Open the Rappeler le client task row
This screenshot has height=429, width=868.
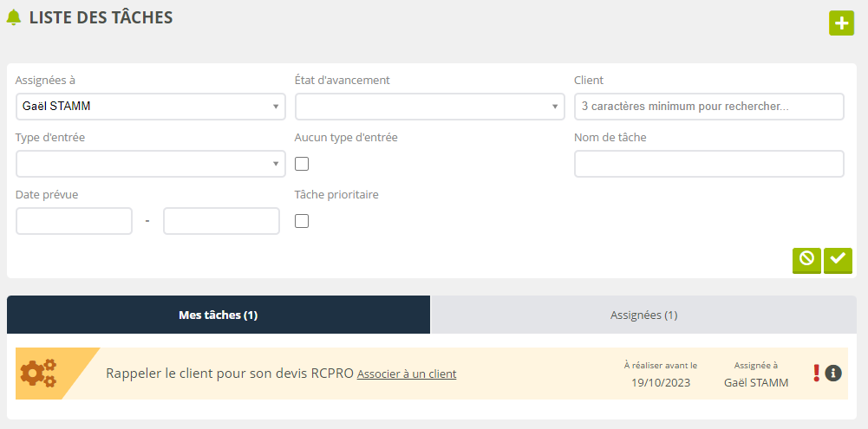pos(229,374)
